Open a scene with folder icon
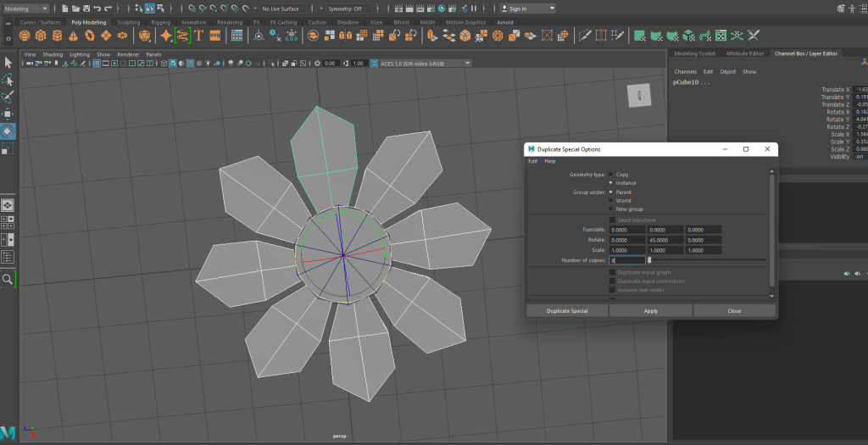868x445 pixels. (75, 8)
